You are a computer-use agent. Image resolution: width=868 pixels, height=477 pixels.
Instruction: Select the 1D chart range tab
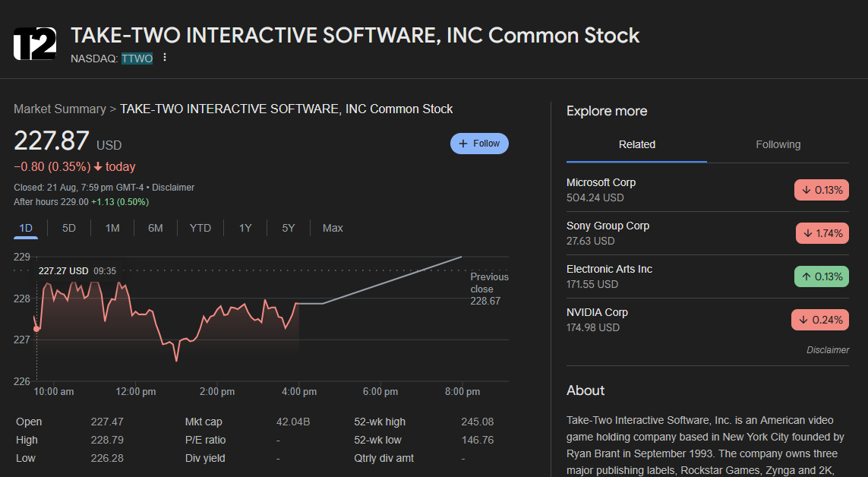[26, 228]
